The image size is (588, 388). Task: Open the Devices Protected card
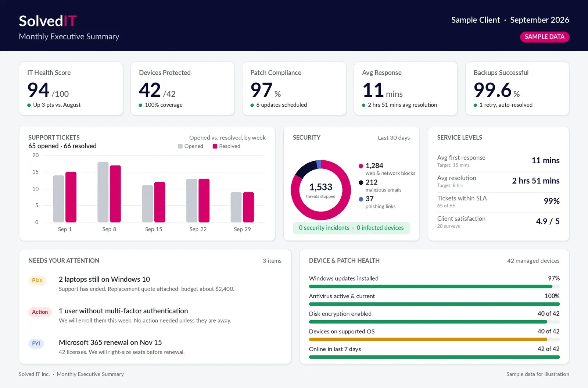coord(183,88)
